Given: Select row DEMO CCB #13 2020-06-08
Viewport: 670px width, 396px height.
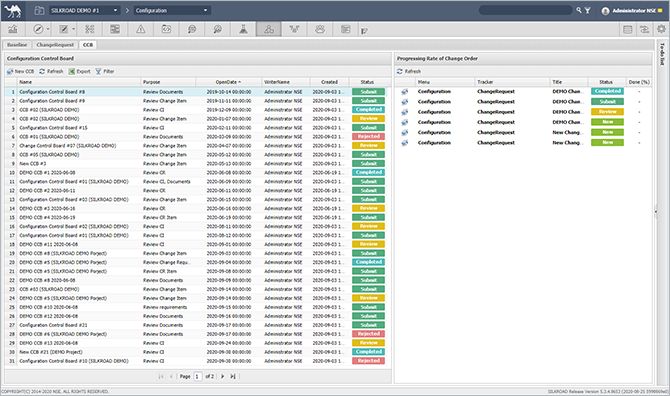Looking at the screenshot, I should click(x=197, y=343).
